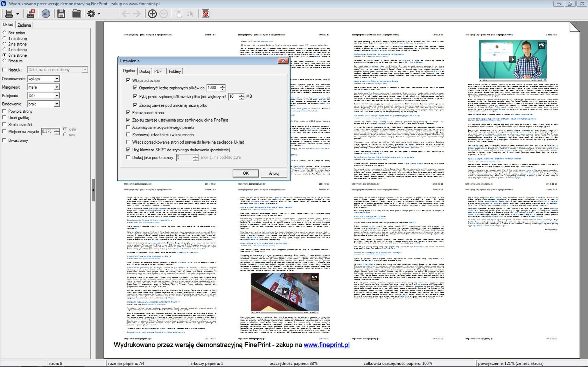Enable 'Automatyczne ukrycie lewego panelu'

pos(128,127)
